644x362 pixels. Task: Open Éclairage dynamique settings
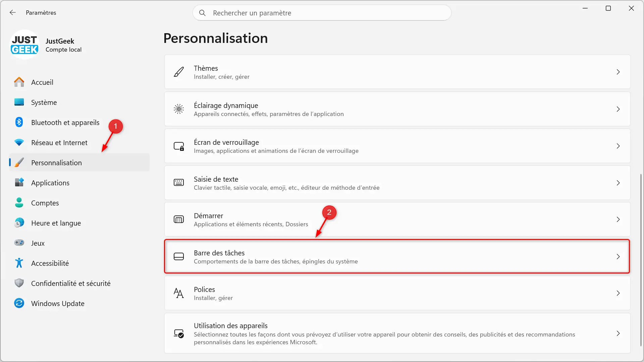pos(397,109)
